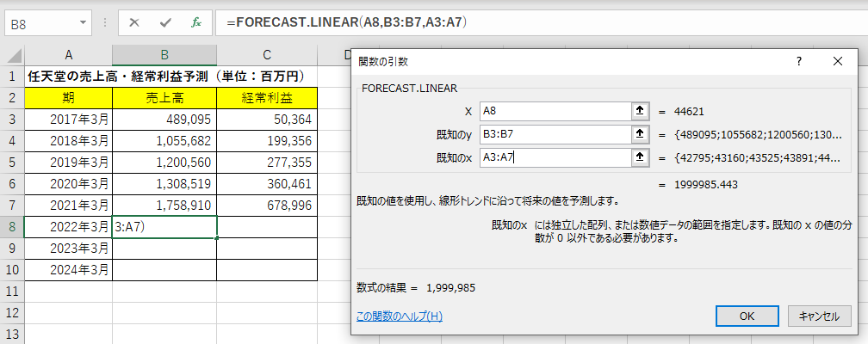Open help with the dialog's question mark icon
This screenshot has width=868, height=344.
click(799, 61)
